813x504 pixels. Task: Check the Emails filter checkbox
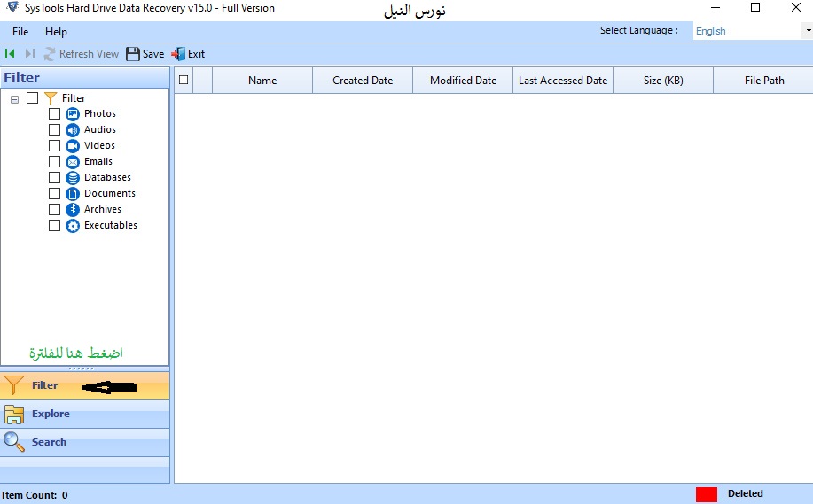tap(55, 162)
